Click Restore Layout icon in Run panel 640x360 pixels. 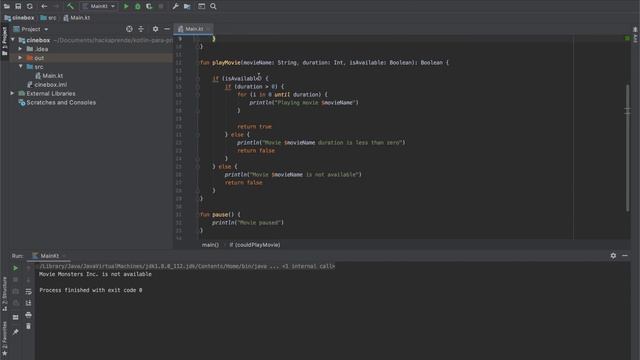15,317
